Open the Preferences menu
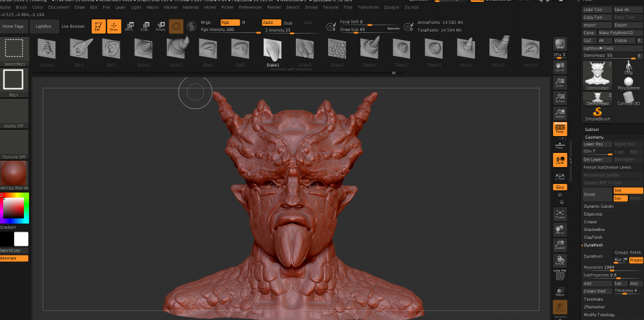This screenshot has width=644, height=320. [x=250, y=7]
